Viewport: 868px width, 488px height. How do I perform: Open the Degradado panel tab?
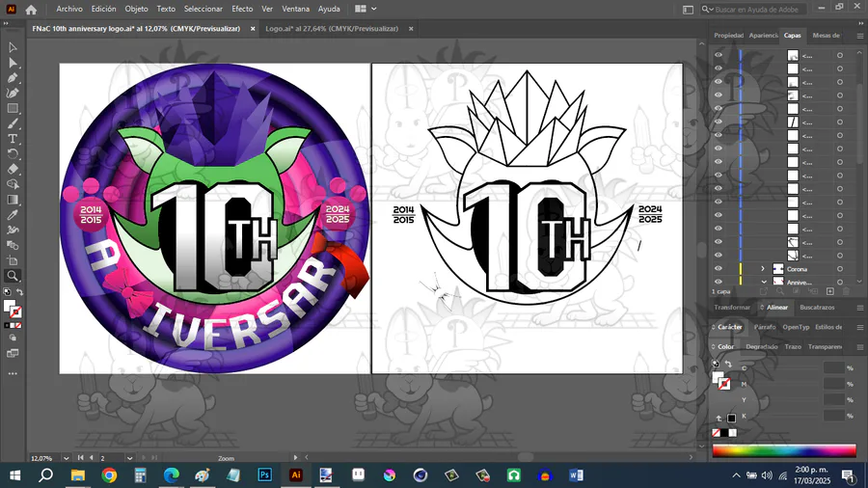point(762,347)
